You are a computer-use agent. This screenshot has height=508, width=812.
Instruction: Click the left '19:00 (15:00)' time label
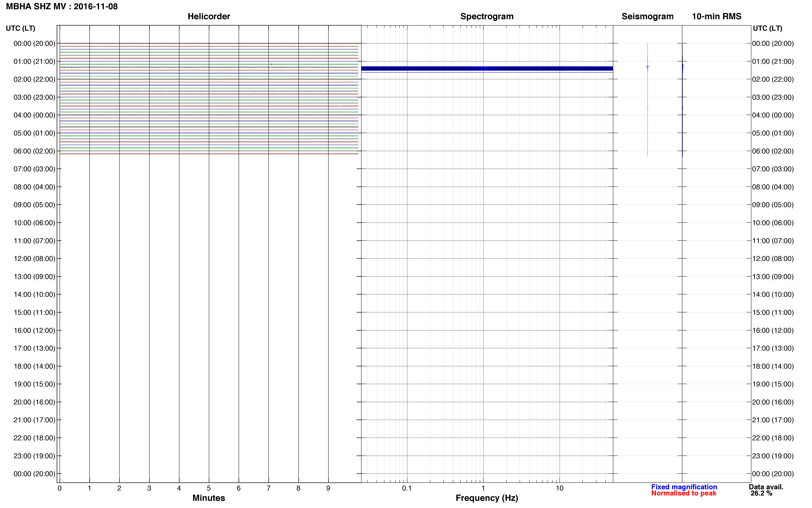tap(34, 384)
